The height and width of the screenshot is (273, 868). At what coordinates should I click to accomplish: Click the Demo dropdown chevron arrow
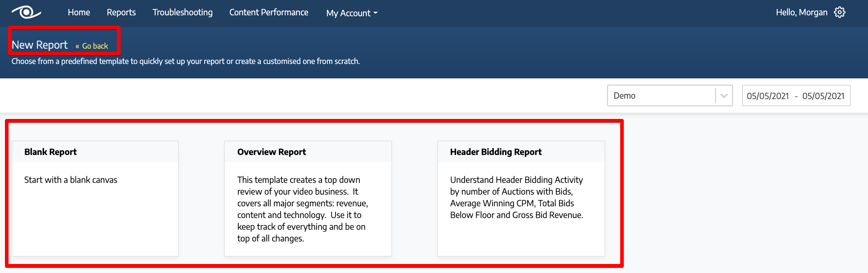[x=724, y=96]
